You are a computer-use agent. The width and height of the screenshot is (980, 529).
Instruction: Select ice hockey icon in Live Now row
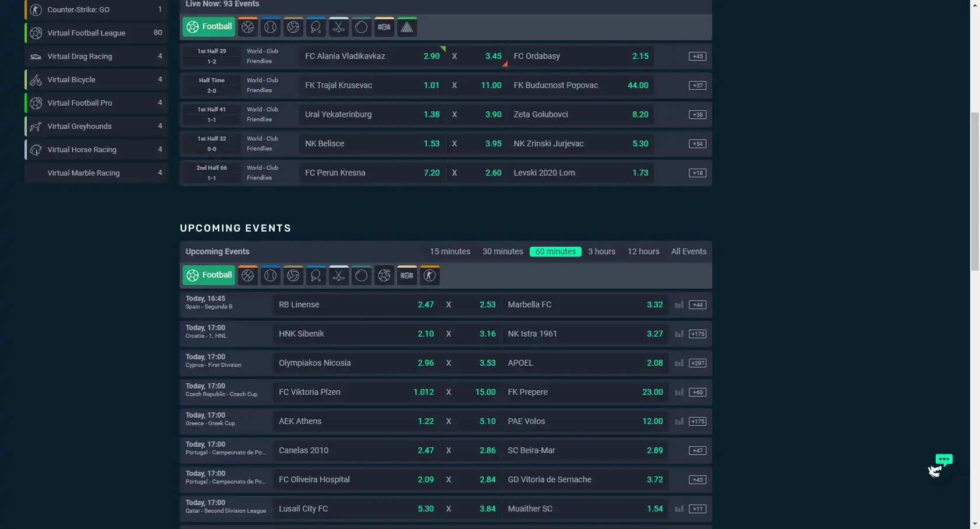click(x=339, y=27)
